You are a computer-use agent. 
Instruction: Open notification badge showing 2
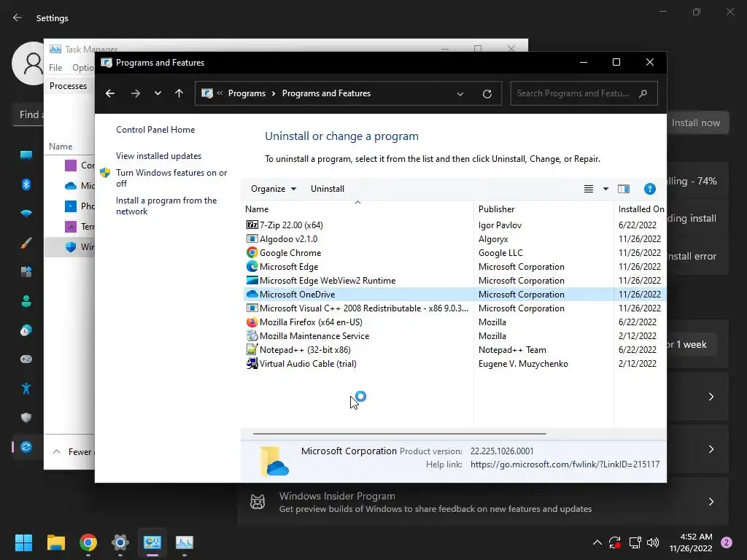click(727, 542)
